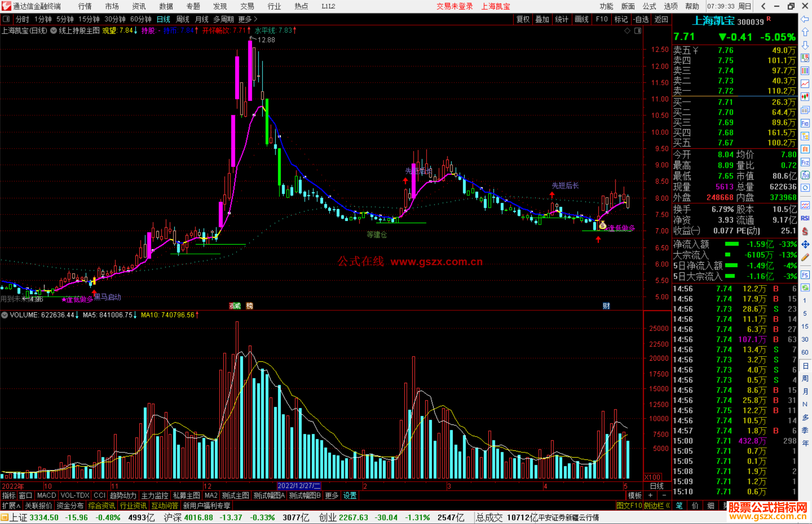The height and width of the screenshot is (524, 812).
Task: Toggle the round indicator button before 线上持股主图
Action: point(53,30)
